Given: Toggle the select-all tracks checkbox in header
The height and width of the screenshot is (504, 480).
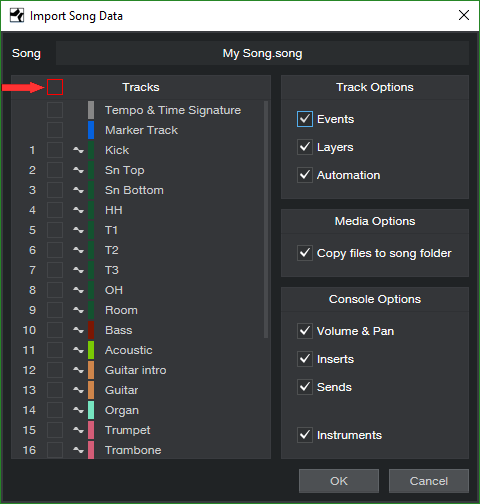Looking at the screenshot, I should [55, 87].
